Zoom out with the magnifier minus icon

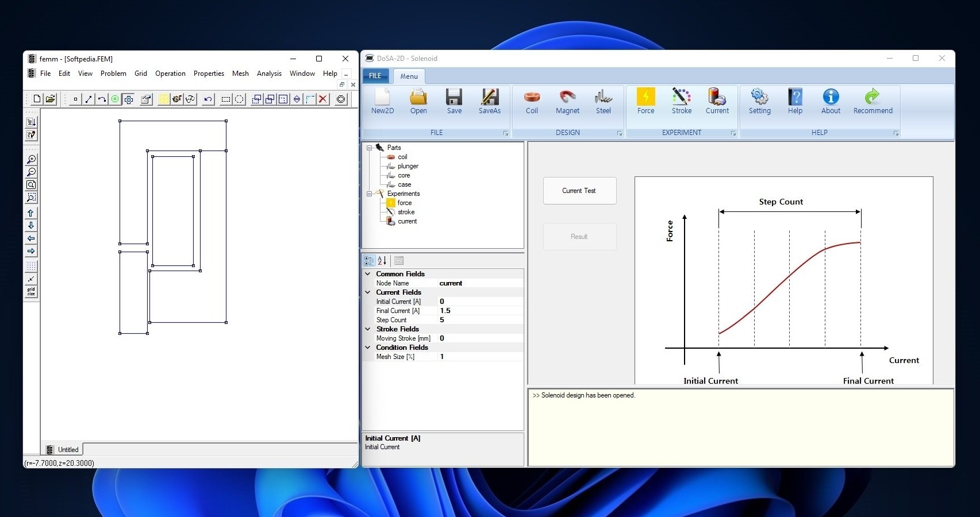tap(31, 172)
